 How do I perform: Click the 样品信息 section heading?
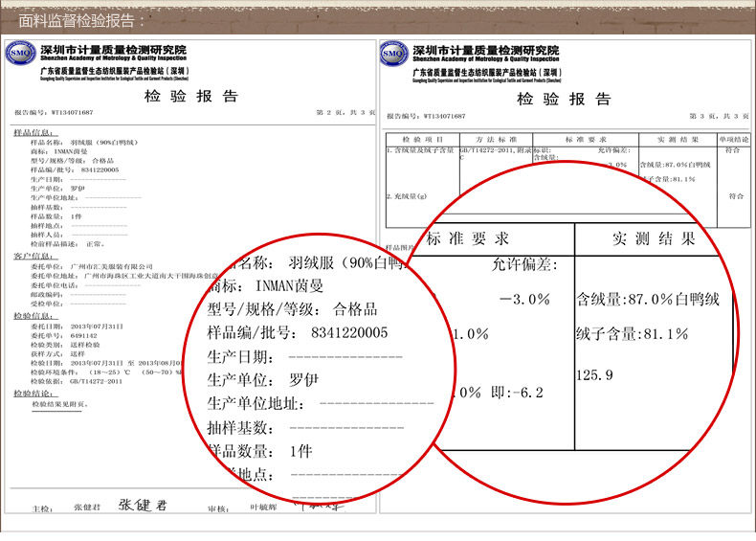tap(31, 132)
